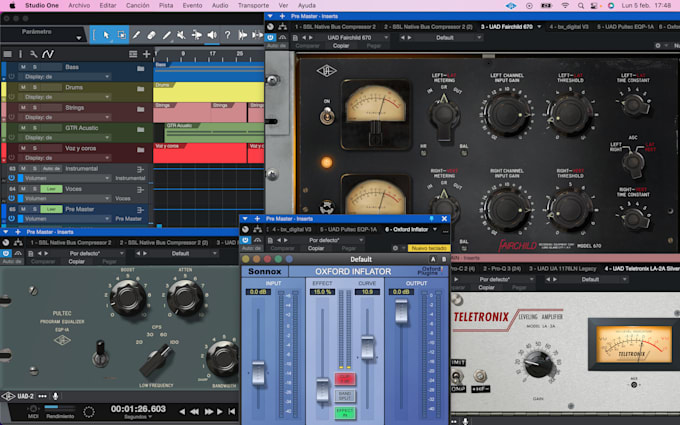This screenshot has width=680, height=425.
Task: Open the Transporte menu
Action: click(253, 6)
